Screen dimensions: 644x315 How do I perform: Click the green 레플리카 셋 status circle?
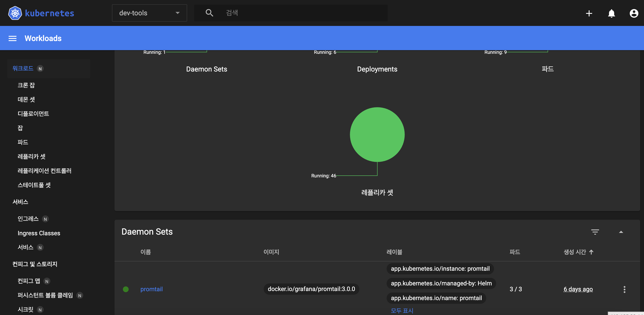pos(377,135)
